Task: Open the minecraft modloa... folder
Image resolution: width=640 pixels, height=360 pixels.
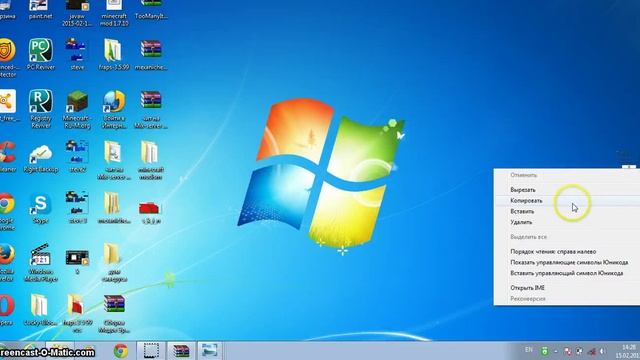Action: 151,160
